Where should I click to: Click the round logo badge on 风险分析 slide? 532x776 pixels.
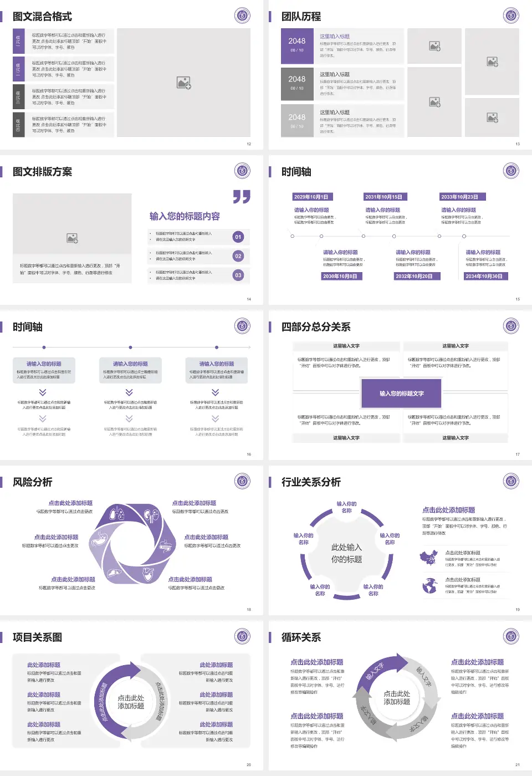[x=242, y=481]
